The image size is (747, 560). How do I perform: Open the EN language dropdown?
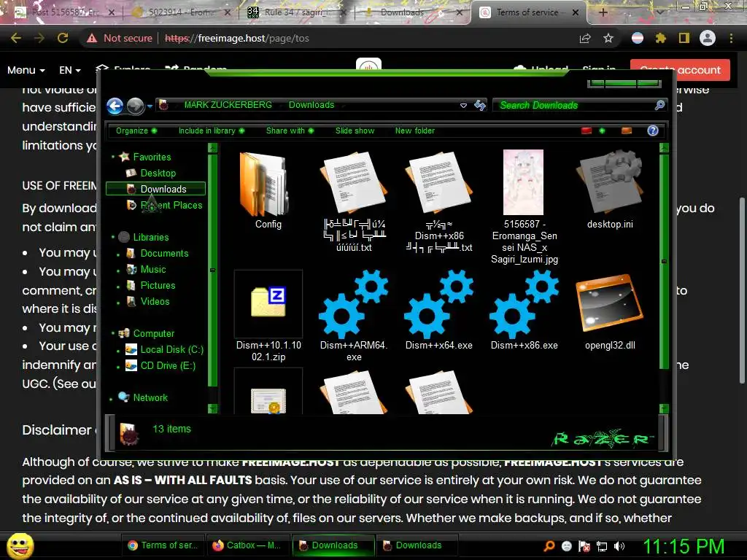click(x=69, y=70)
